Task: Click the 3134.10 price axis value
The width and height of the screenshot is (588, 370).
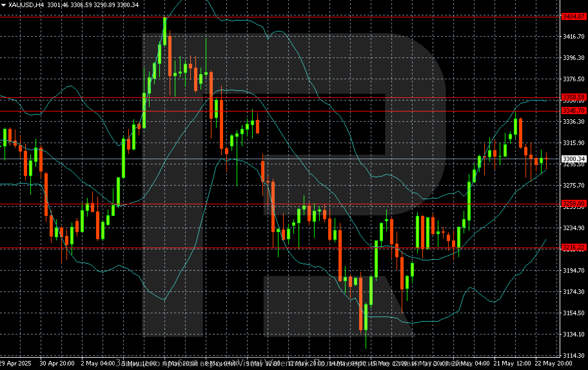Action: tap(573, 334)
